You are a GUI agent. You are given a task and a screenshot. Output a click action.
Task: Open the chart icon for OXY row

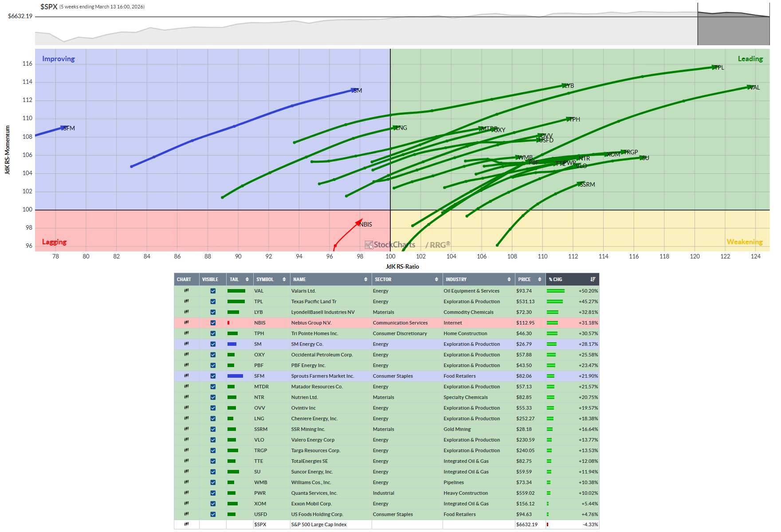coord(187,355)
